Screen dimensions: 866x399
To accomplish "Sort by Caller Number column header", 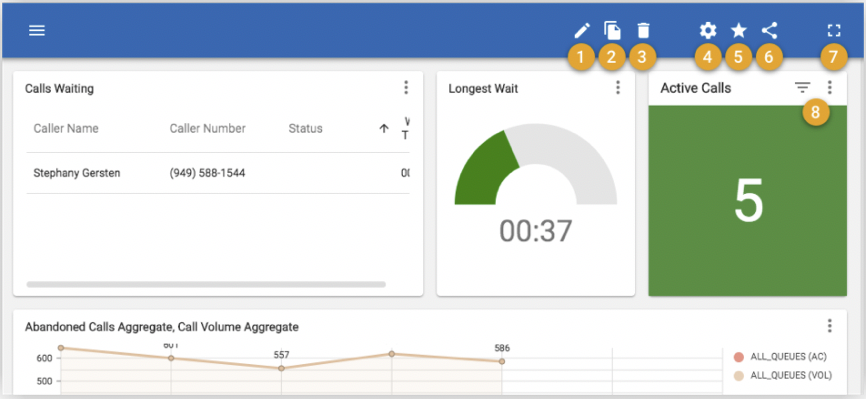I will 208,128.
